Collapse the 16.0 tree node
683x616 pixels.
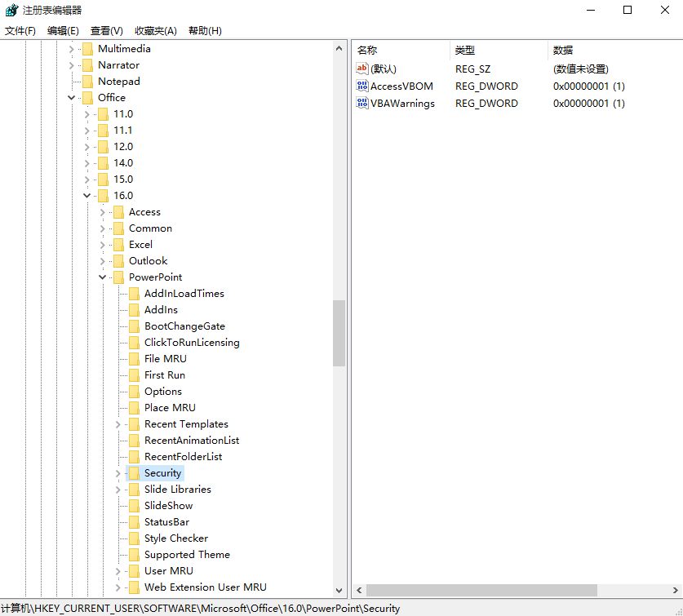coord(87,196)
